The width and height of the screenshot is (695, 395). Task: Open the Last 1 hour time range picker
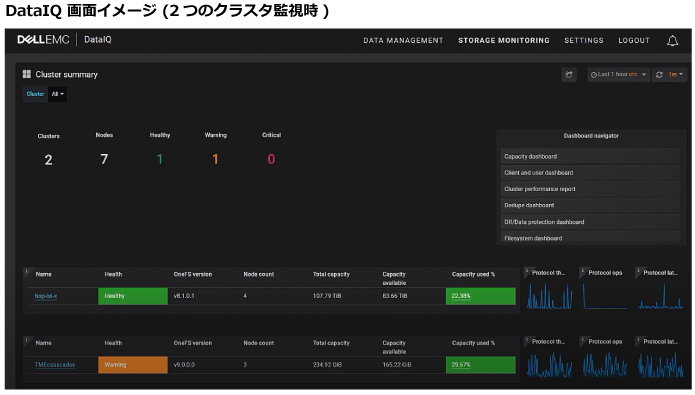618,74
